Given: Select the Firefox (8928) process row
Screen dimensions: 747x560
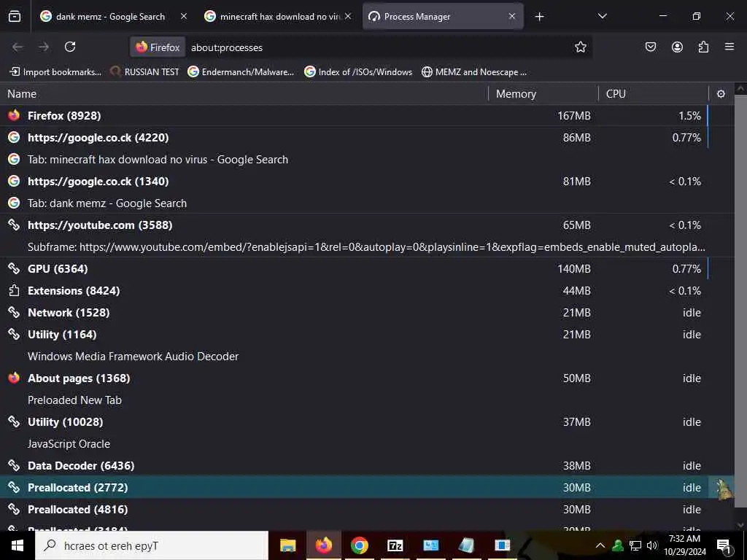Looking at the screenshot, I should 367,116.
